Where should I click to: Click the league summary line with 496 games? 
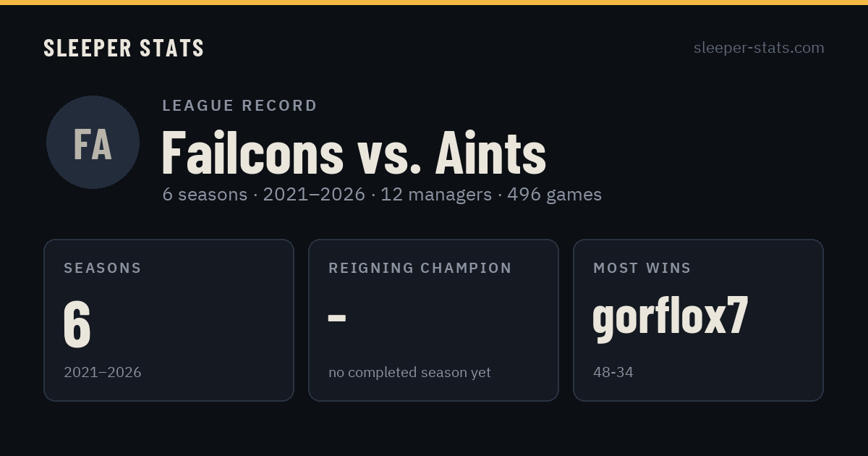pos(382,195)
